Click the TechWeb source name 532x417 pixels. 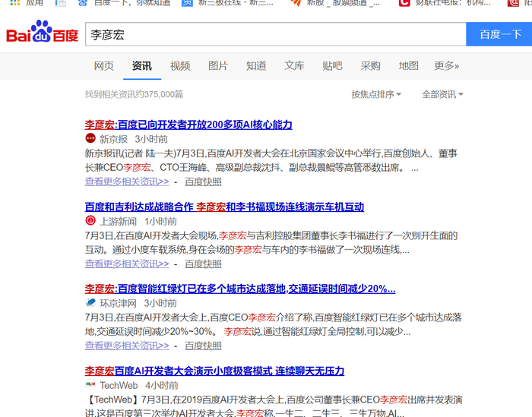(x=119, y=385)
